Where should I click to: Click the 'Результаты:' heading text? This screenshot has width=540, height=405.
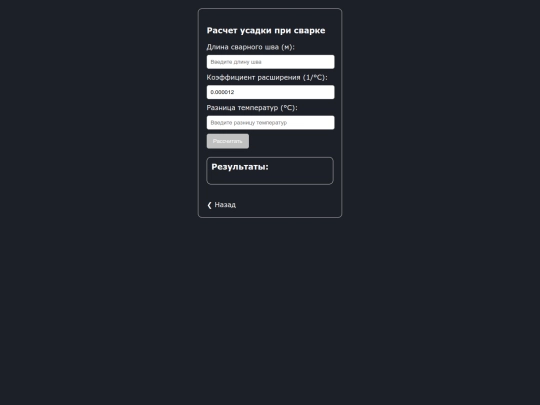coord(240,167)
